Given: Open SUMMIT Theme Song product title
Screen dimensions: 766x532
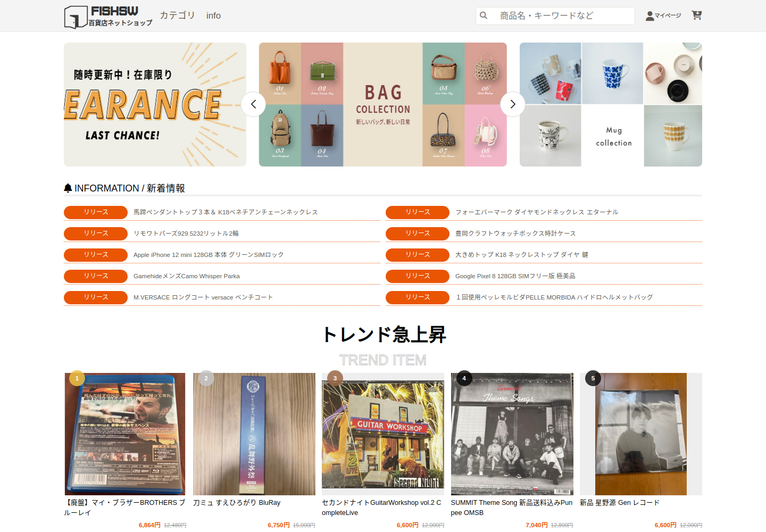Looking at the screenshot, I should 512,508.
